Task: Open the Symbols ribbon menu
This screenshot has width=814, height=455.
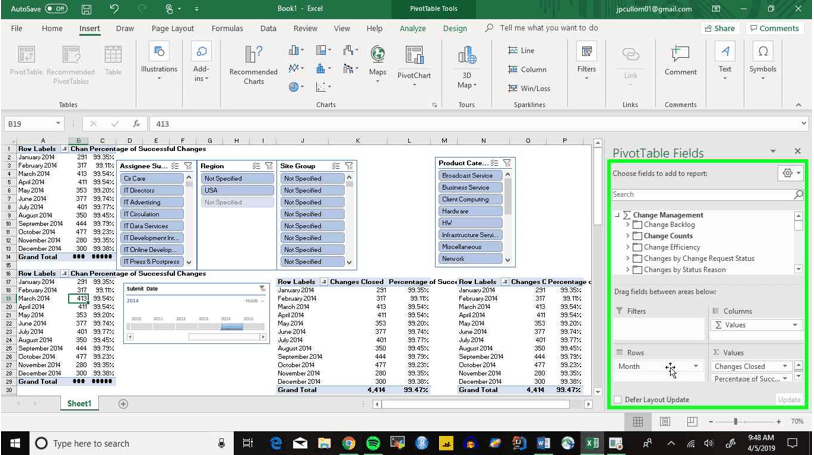Action: 763,61
